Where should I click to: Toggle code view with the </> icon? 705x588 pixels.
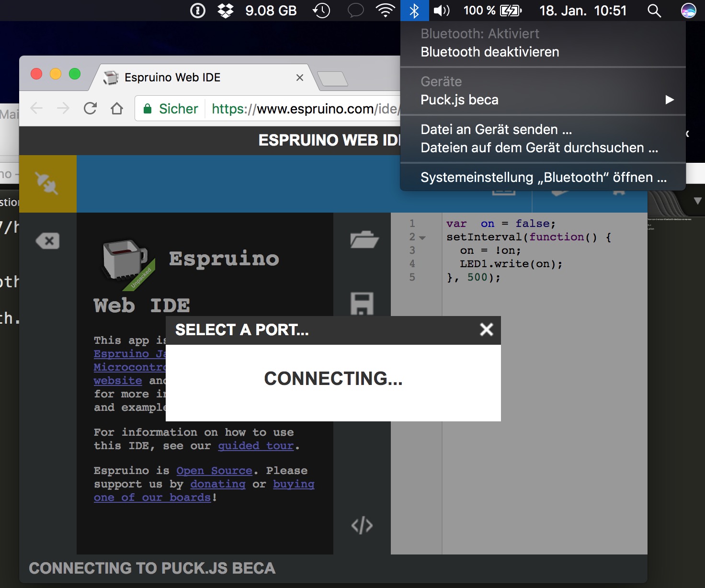(x=362, y=525)
